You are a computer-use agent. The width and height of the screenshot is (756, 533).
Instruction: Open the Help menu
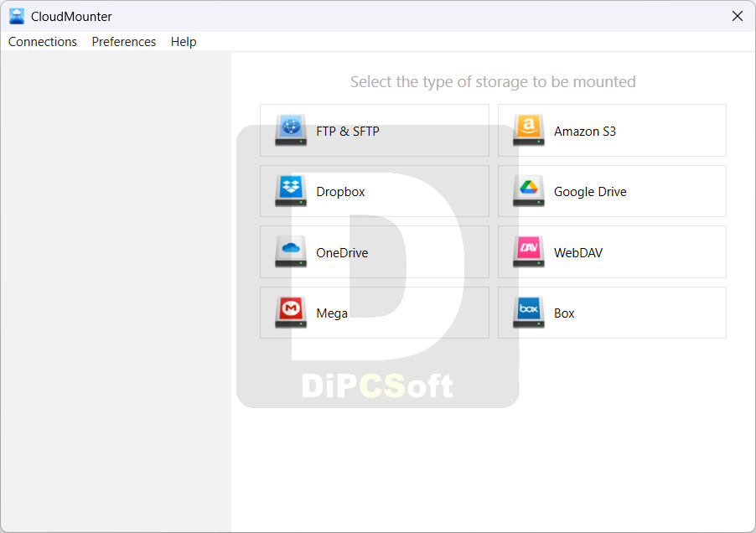point(184,42)
